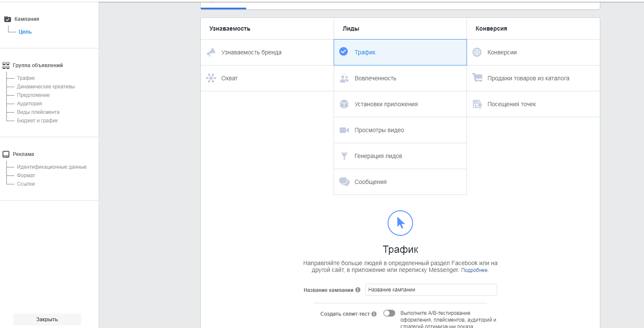Open Формат under Реклама section
The image size is (644, 328).
coord(26,175)
